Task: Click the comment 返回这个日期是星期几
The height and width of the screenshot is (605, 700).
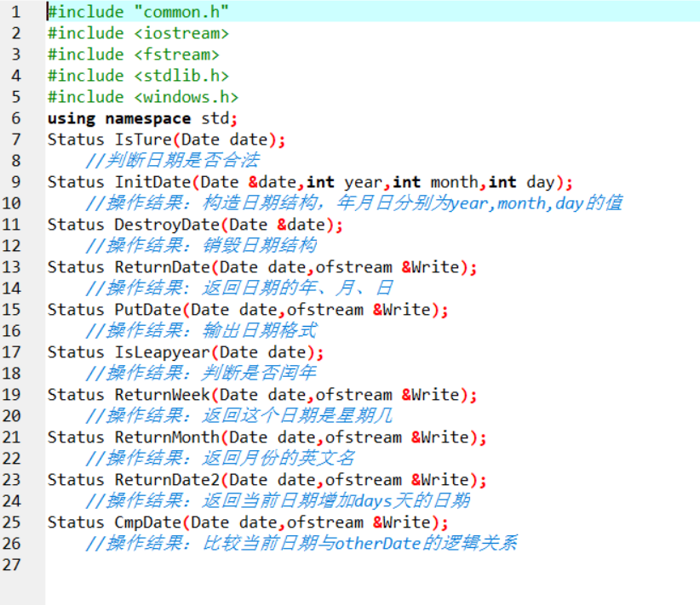Action: coord(239,416)
